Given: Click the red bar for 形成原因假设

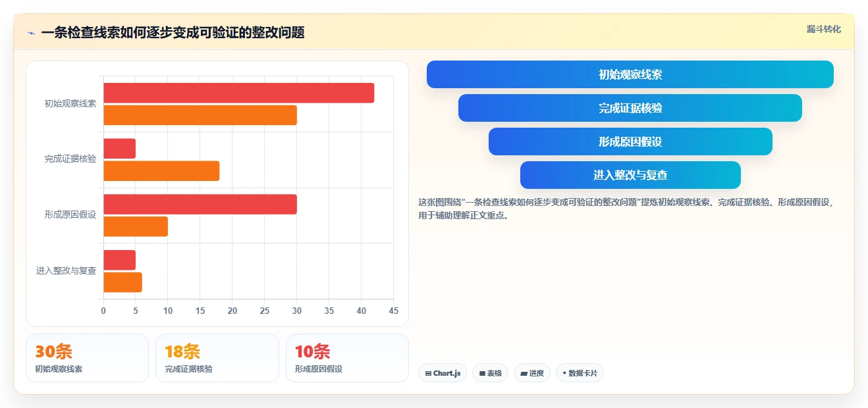Looking at the screenshot, I should (x=200, y=204).
